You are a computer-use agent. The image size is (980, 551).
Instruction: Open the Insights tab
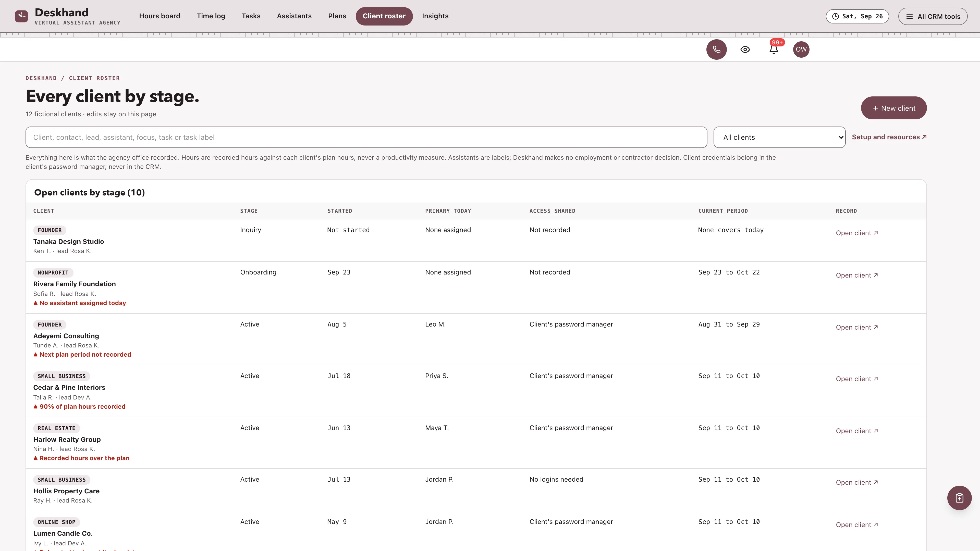pos(435,16)
